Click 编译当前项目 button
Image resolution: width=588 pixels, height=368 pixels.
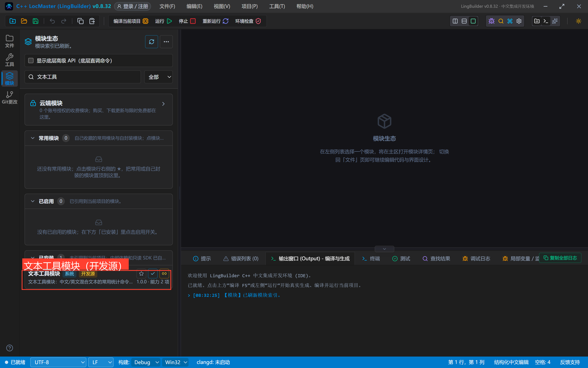coord(131,21)
